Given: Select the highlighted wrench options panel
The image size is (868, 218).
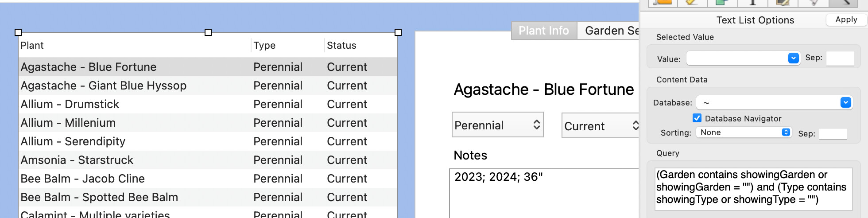Looking at the screenshot, I should 844,3.
